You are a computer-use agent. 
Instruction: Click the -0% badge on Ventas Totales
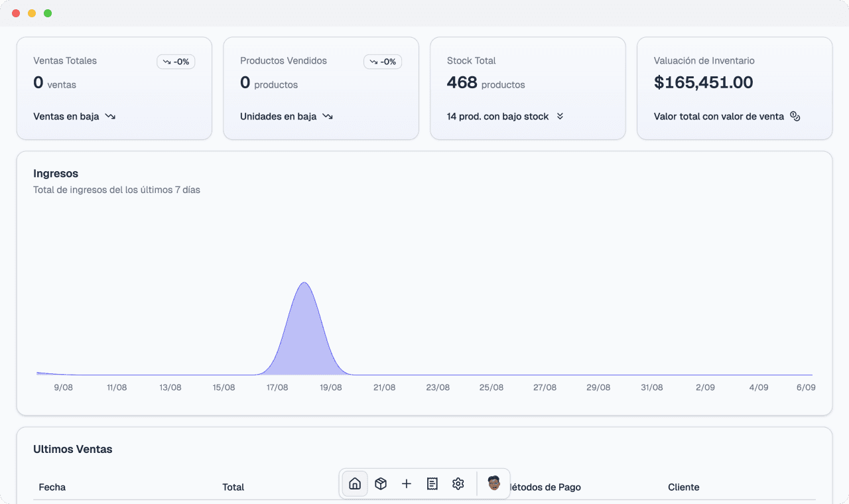click(176, 62)
